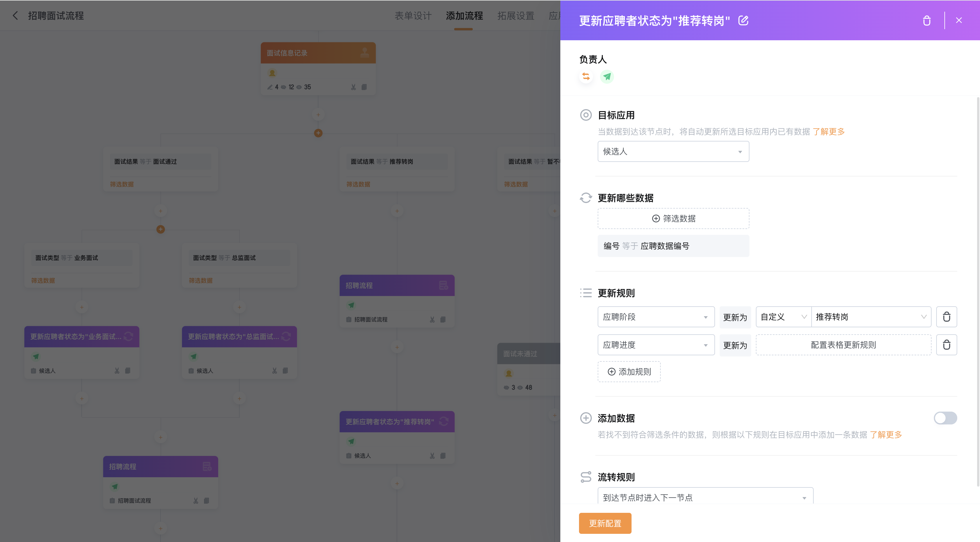Click the orange branch-add circle below 面试通过 condition
The height and width of the screenshot is (542, 980).
tap(161, 229)
